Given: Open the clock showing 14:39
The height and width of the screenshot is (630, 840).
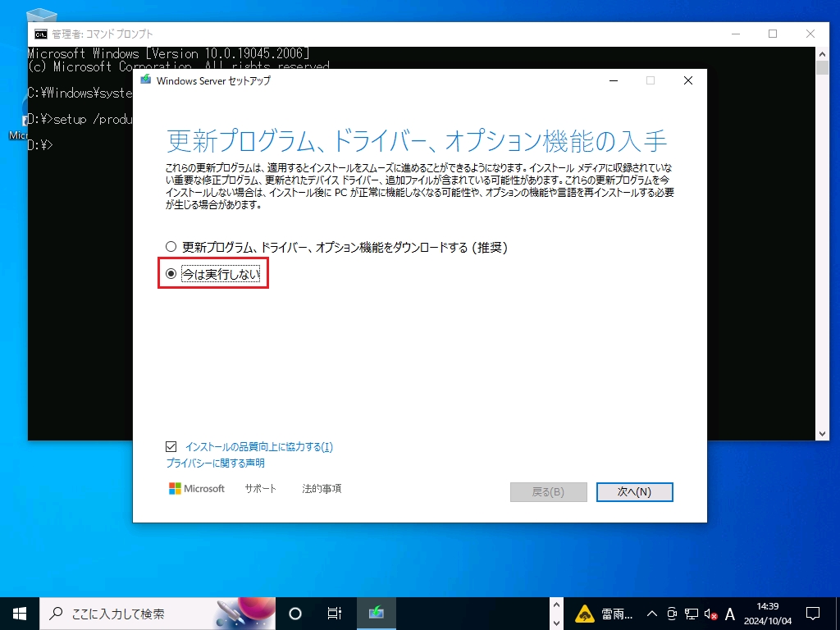Looking at the screenshot, I should pos(768,614).
